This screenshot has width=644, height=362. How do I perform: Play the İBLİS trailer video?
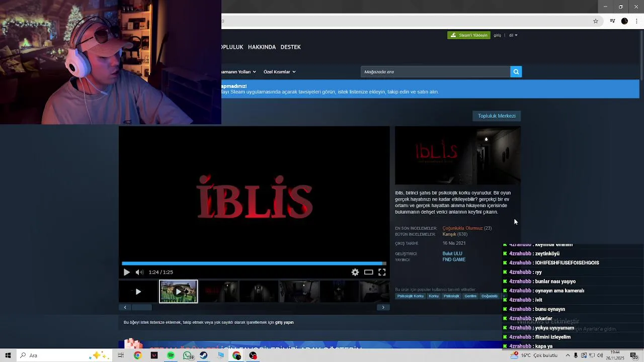coord(126,272)
